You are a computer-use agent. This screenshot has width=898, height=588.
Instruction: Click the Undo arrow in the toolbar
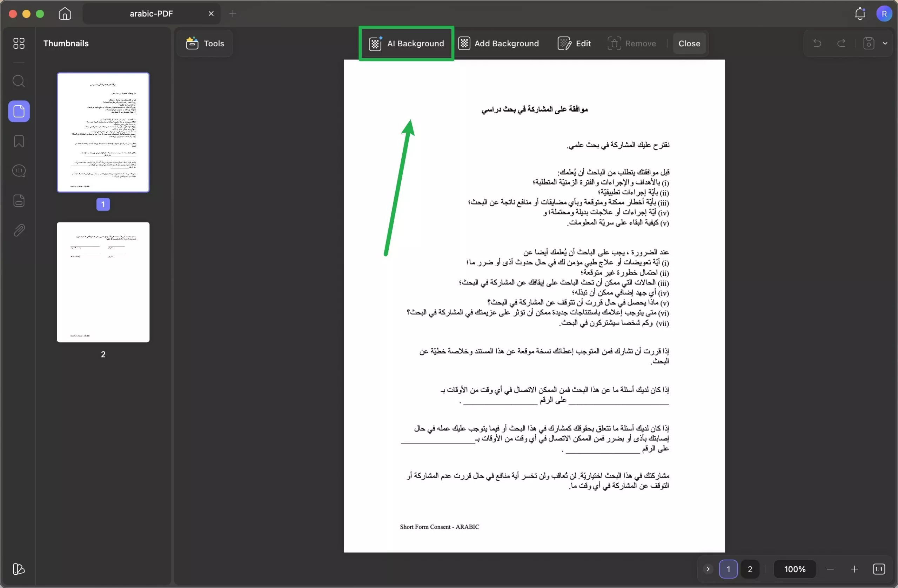click(817, 43)
